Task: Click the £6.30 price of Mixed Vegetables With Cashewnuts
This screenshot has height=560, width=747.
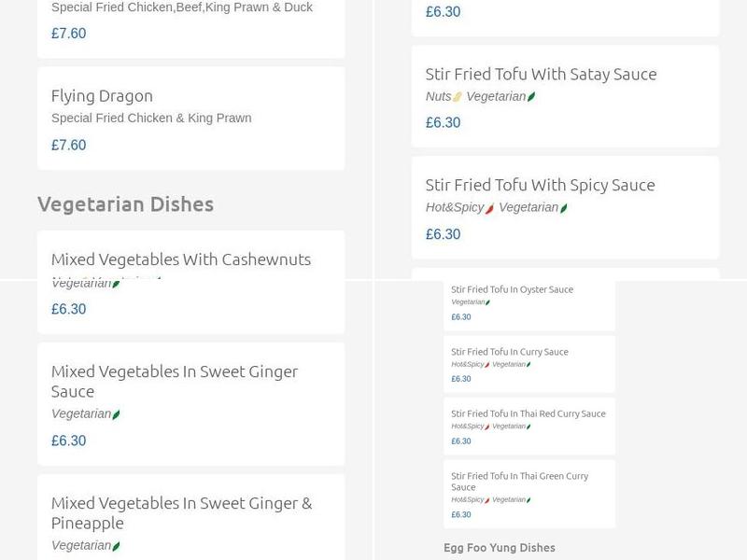Action: coord(67,309)
